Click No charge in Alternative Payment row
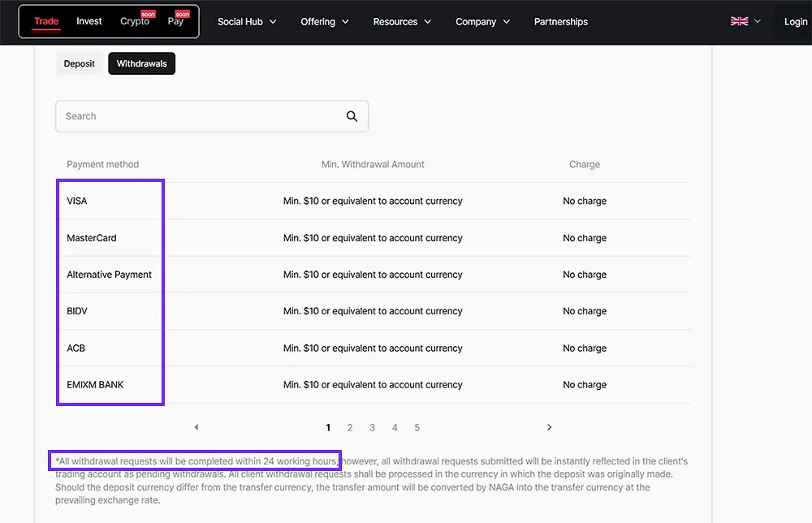This screenshot has width=812, height=523. click(585, 274)
